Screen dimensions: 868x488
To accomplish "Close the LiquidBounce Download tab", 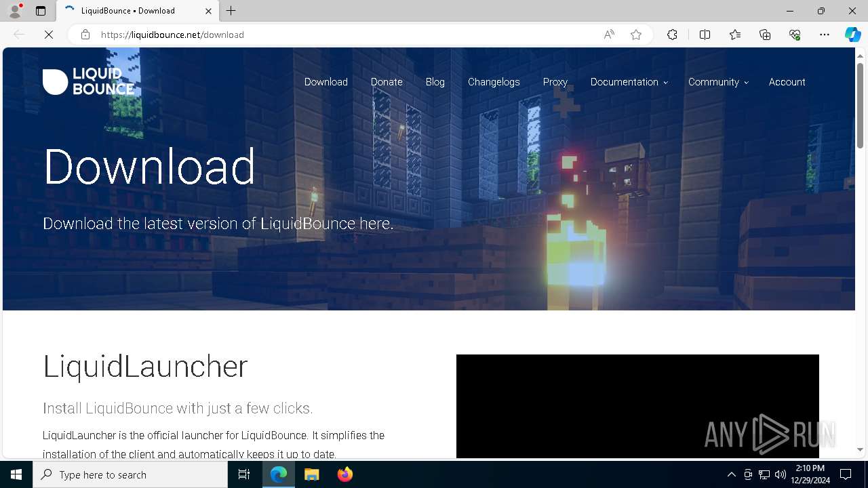I will tap(208, 11).
